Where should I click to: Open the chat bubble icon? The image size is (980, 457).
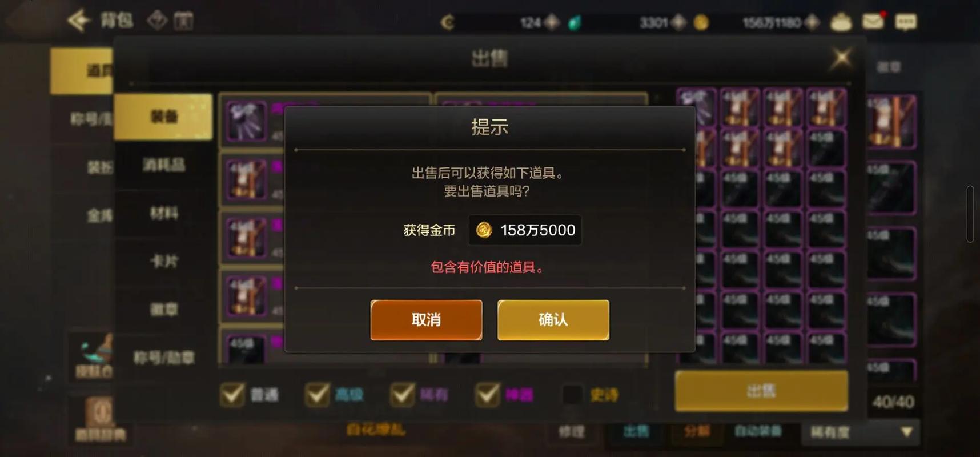(905, 22)
